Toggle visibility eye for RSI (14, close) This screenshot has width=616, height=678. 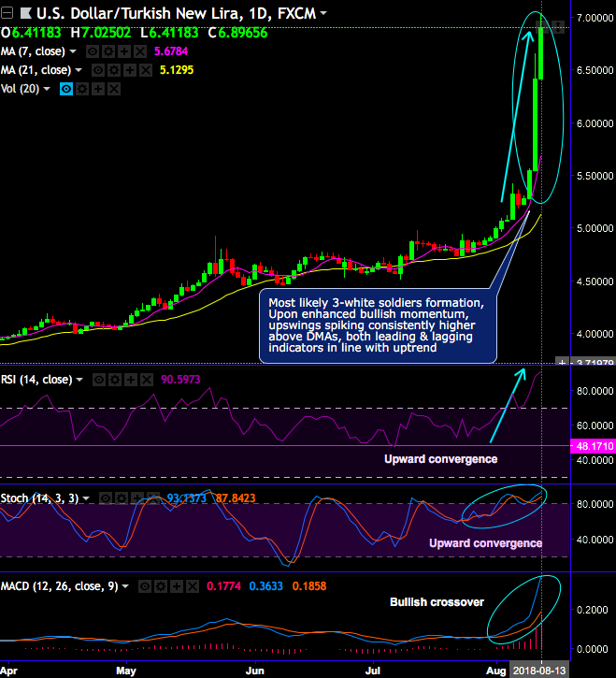click(99, 380)
